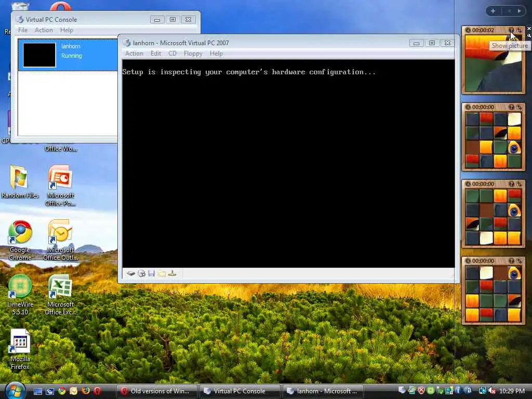The width and height of the screenshot is (532, 399).
Task: Select the Microsoft Office Excel desktop shortcut
Action: click(60, 295)
